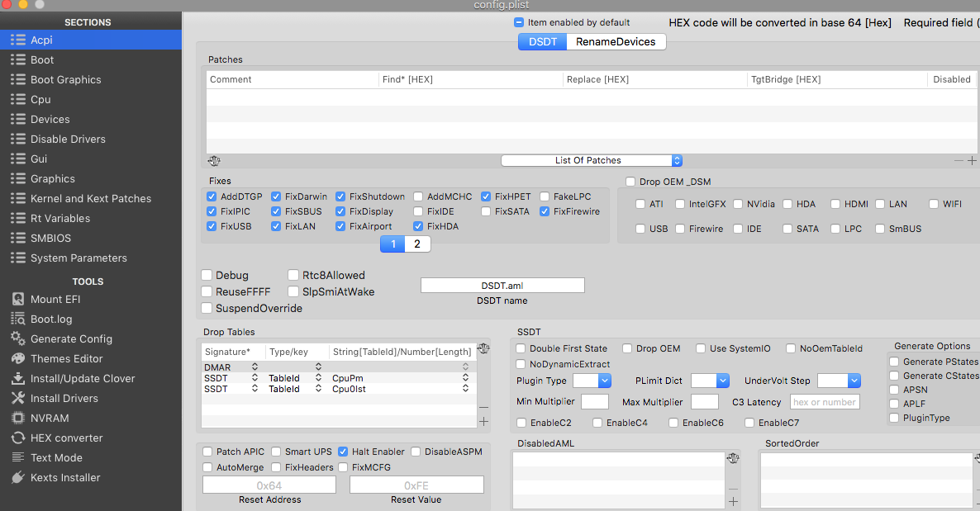Viewport: 980px width, 511px height.
Task: Check NoDynamicExtract SSDT option
Action: pos(521,364)
